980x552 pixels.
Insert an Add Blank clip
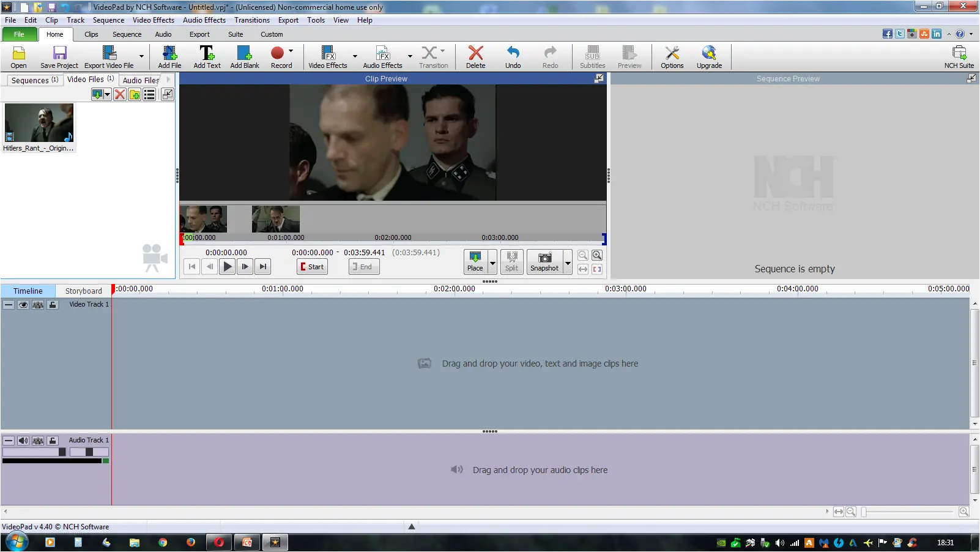point(245,57)
